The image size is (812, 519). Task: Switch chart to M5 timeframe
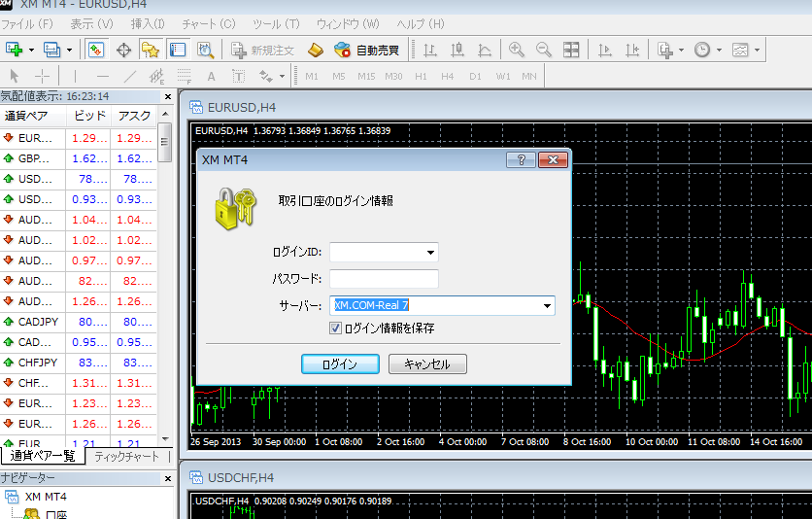(x=339, y=76)
